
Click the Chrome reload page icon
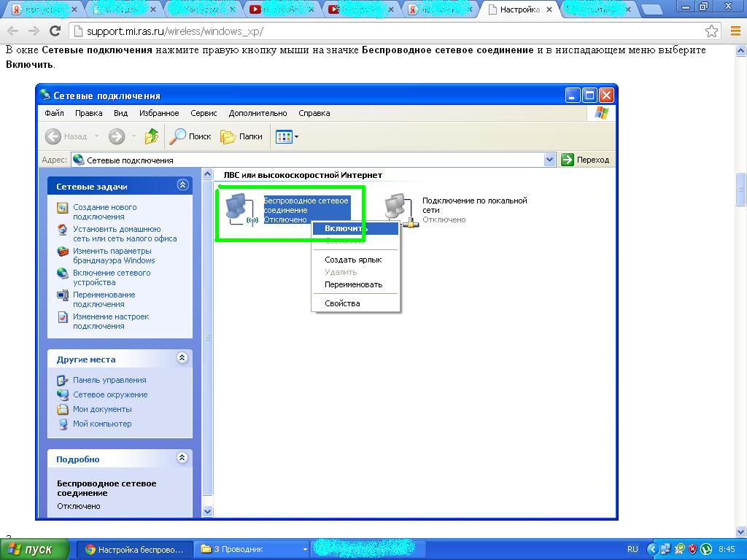(55, 31)
